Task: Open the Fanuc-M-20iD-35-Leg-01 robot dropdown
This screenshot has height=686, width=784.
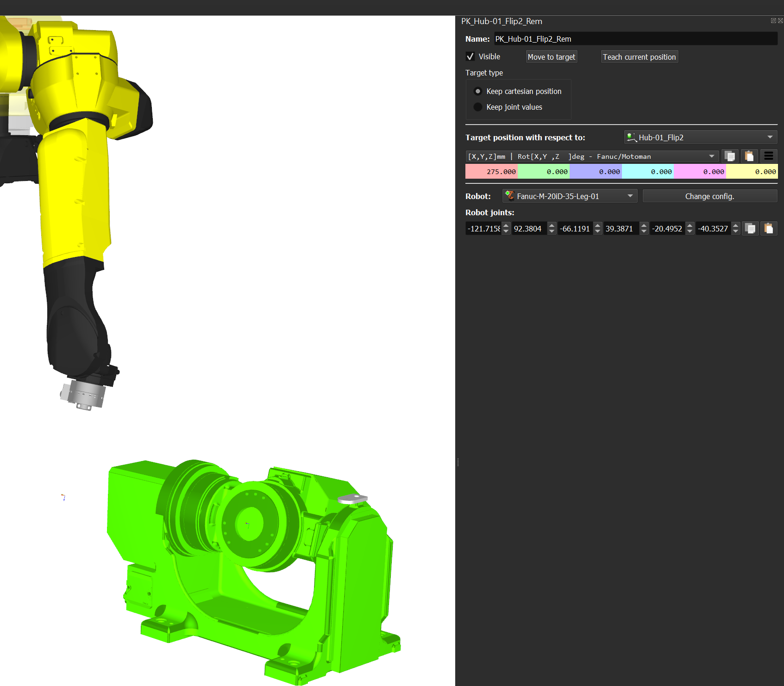Action: pyautogui.click(x=570, y=196)
